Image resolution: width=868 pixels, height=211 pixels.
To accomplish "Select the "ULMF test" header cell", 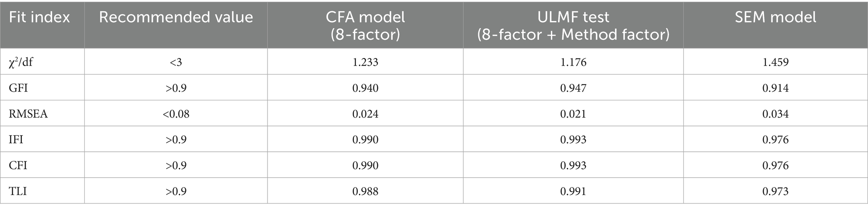I will (573, 25).
